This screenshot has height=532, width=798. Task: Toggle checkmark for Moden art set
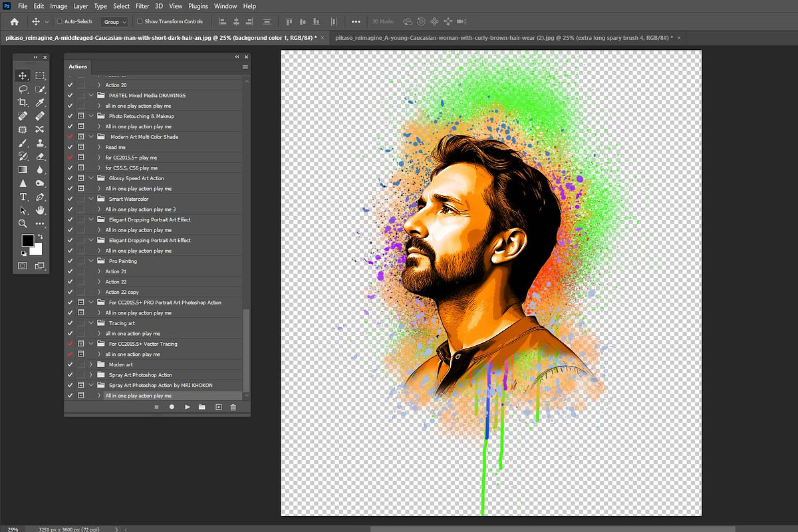click(70, 364)
